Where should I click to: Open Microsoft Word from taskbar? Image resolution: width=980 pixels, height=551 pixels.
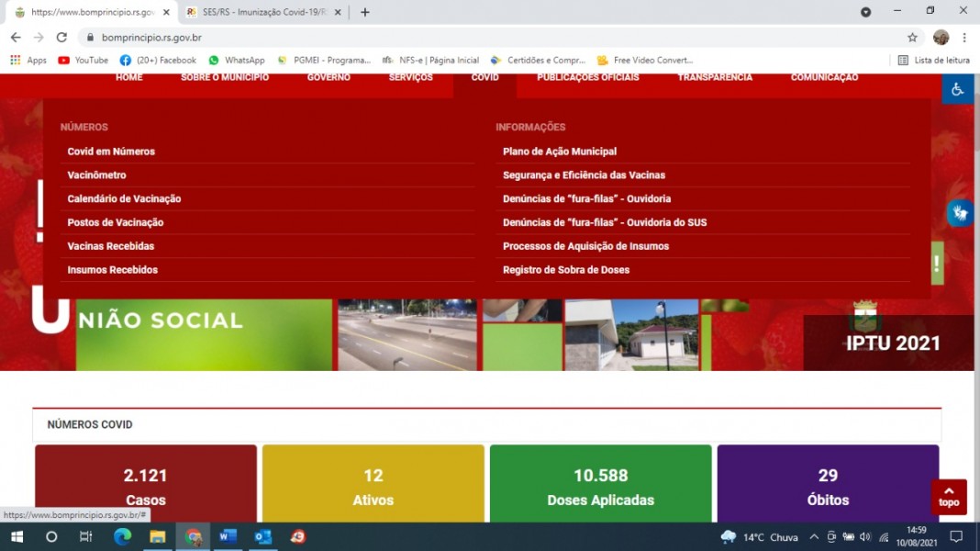click(x=228, y=536)
